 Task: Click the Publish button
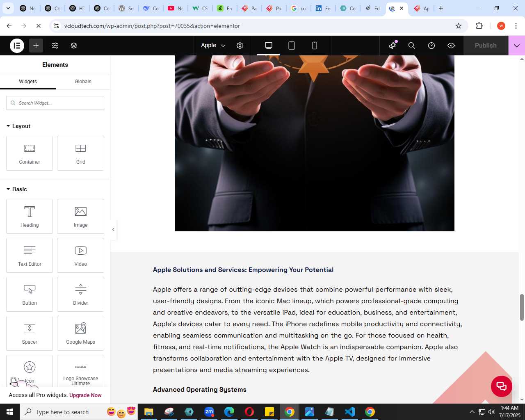tap(486, 46)
